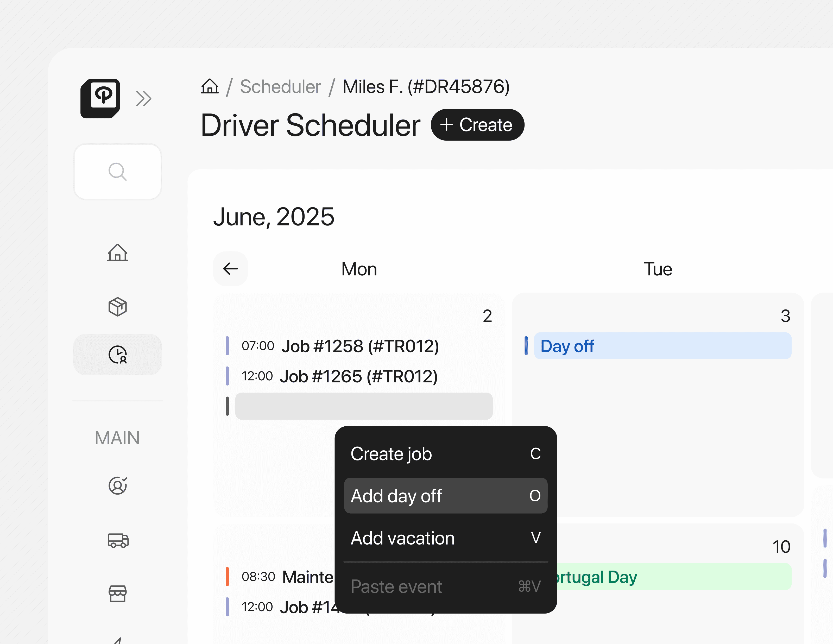Open Home from sidebar house icon
This screenshot has height=644, width=833.
click(117, 252)
